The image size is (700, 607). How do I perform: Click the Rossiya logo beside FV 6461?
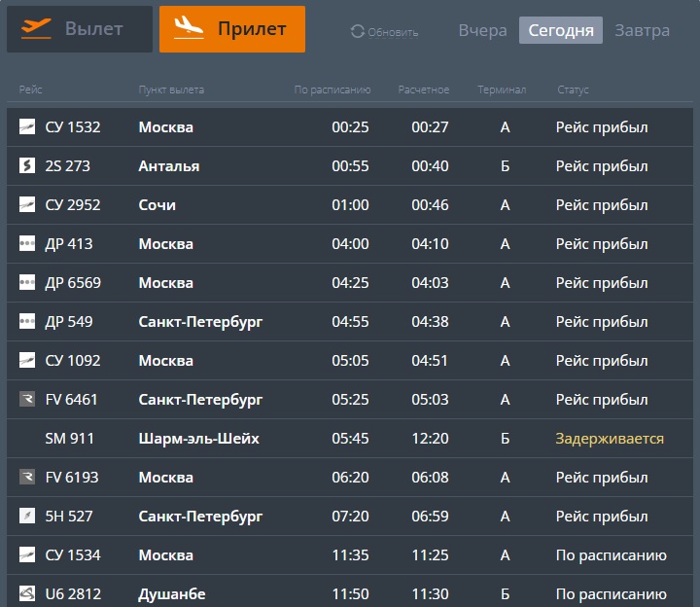coord(27,399)
